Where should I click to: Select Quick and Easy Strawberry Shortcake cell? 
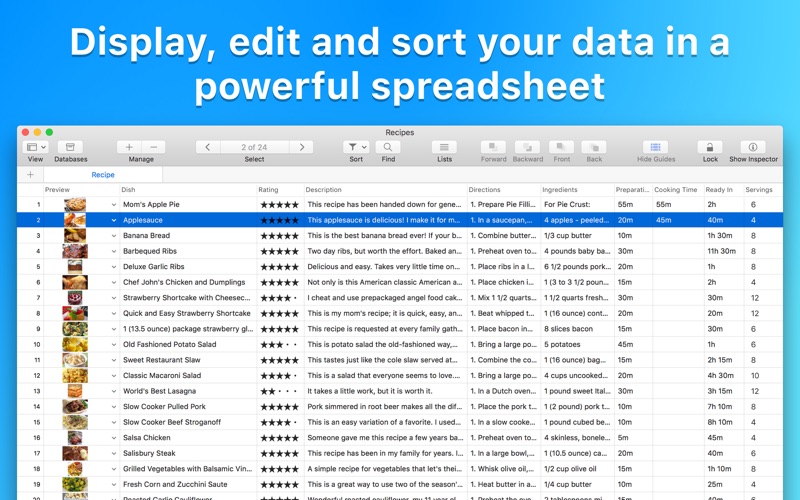coord(188,313)
